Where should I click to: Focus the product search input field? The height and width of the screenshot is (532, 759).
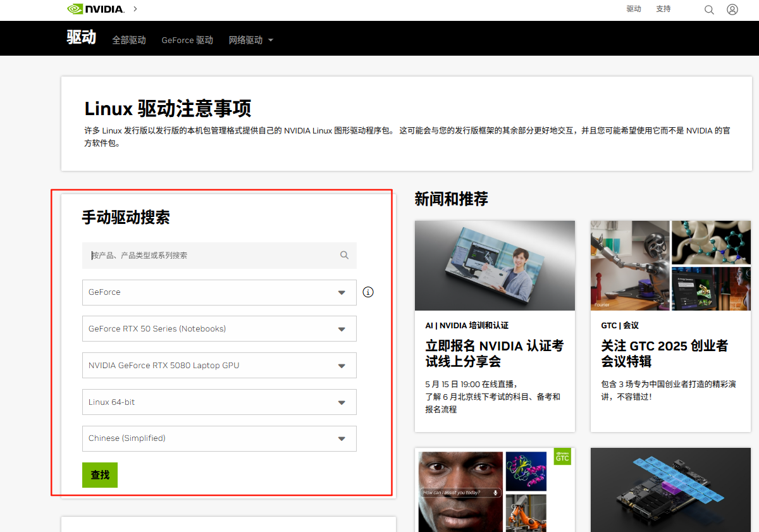coord(219,256)
